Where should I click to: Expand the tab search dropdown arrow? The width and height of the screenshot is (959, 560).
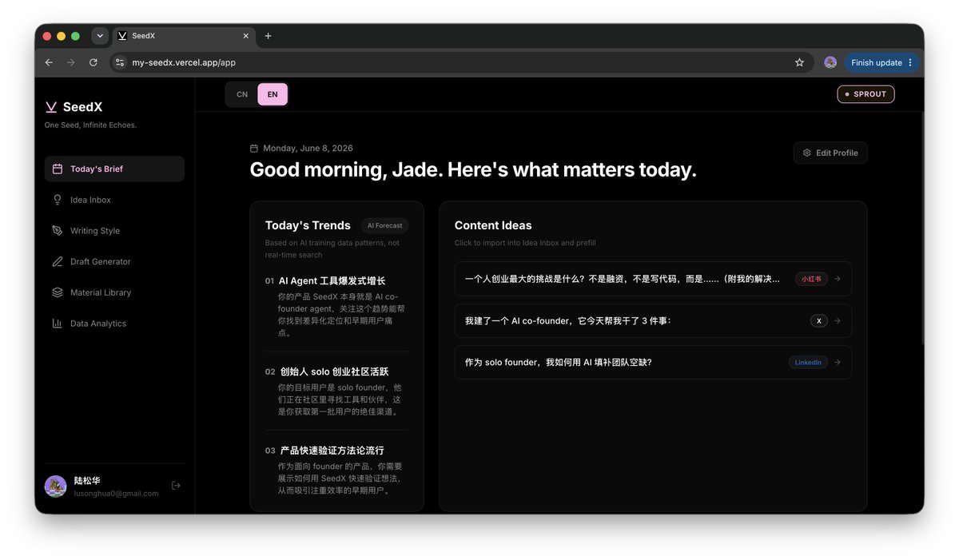click(100, 36)
